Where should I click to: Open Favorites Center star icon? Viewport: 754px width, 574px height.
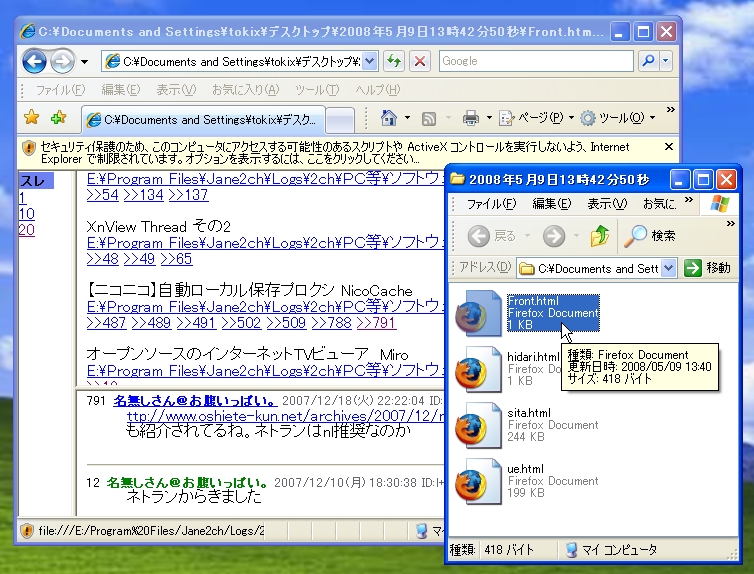(31, 117)
